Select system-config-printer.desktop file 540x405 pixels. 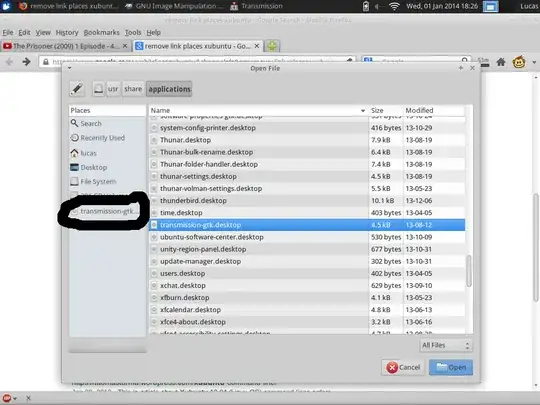tap(307, 128)
